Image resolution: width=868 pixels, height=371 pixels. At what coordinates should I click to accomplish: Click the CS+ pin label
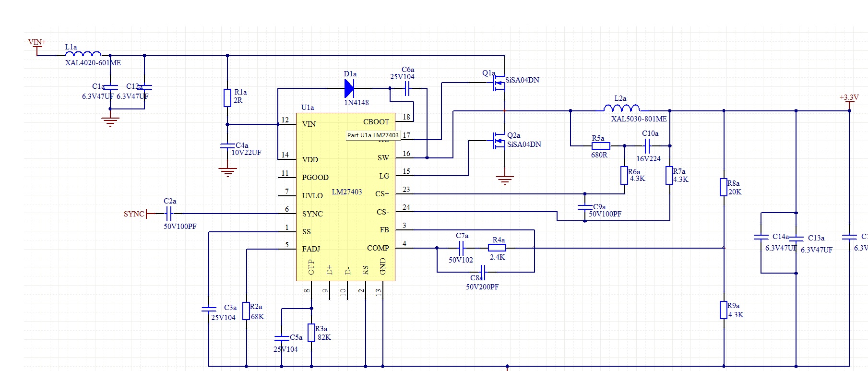382,194
